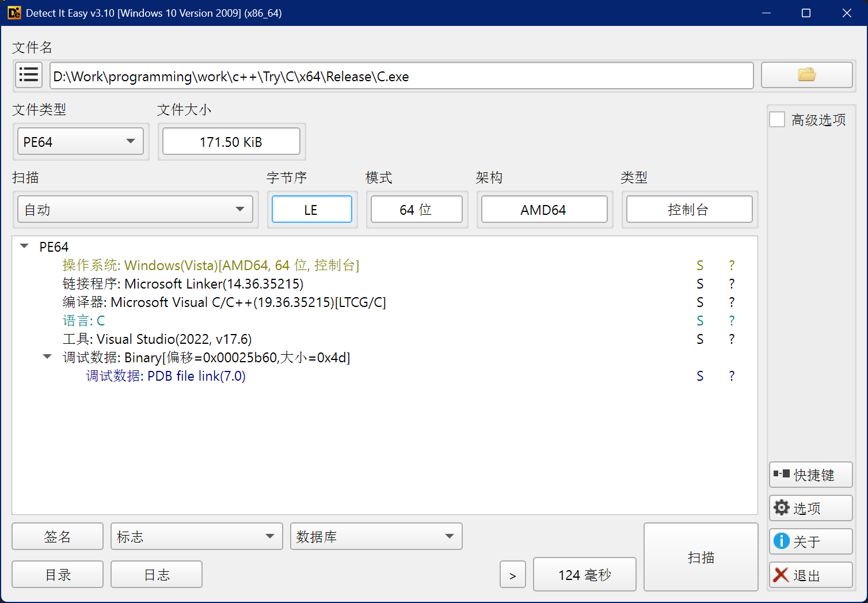
Task: Click the > arrow button
Action: [x=513, y=574]
